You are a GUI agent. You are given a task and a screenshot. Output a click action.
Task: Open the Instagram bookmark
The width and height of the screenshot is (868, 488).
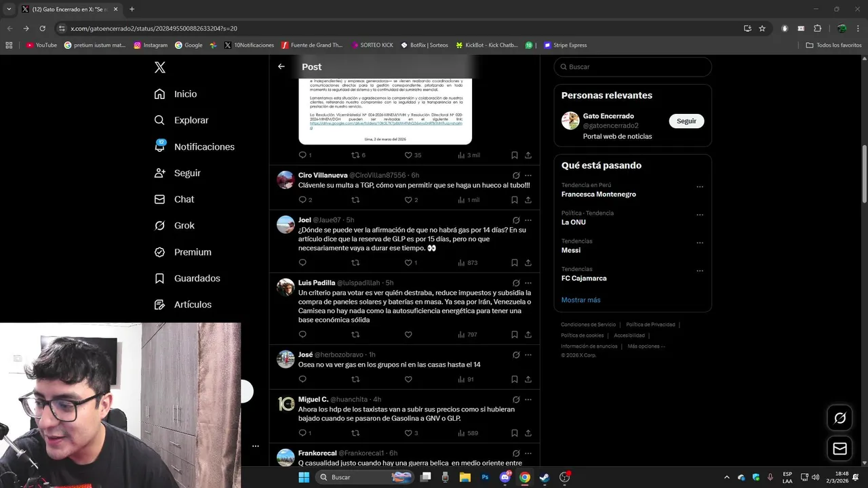pos(151,45)
